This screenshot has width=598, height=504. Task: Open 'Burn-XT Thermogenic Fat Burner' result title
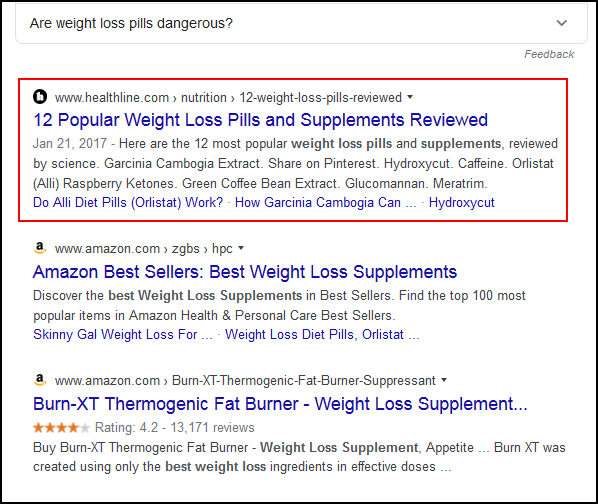tap(280, 404)
